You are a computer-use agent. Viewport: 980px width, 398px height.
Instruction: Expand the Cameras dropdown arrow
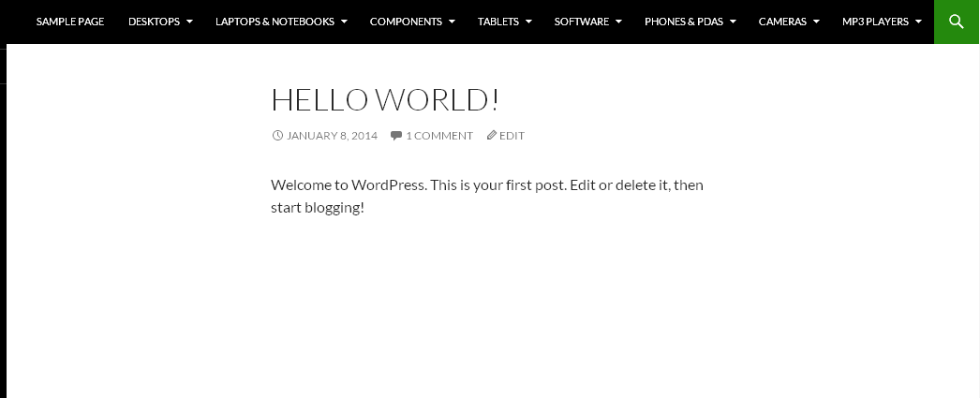coord(817,22)
